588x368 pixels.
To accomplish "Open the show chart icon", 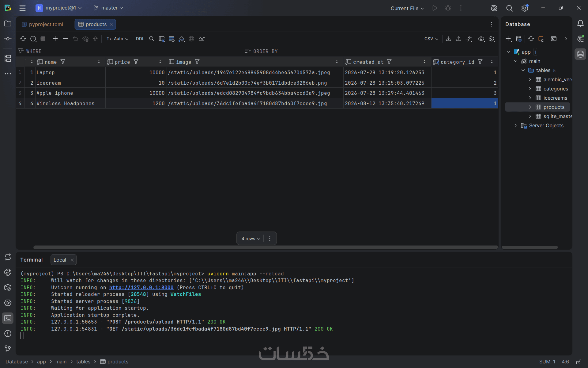I will click(202, 39).
